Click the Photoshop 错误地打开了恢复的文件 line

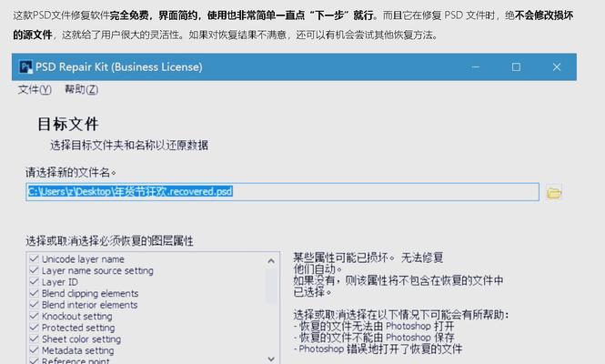pyautogui.click(x=378, y=349)
